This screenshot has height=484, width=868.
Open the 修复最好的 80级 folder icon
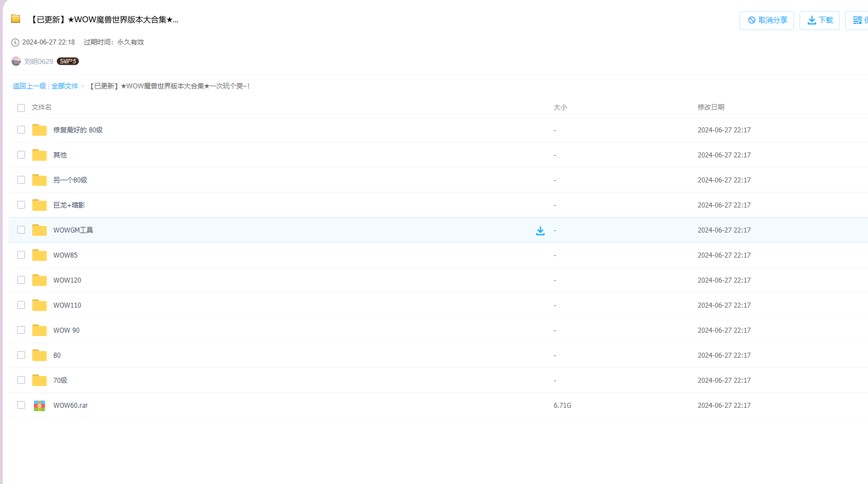39,130
